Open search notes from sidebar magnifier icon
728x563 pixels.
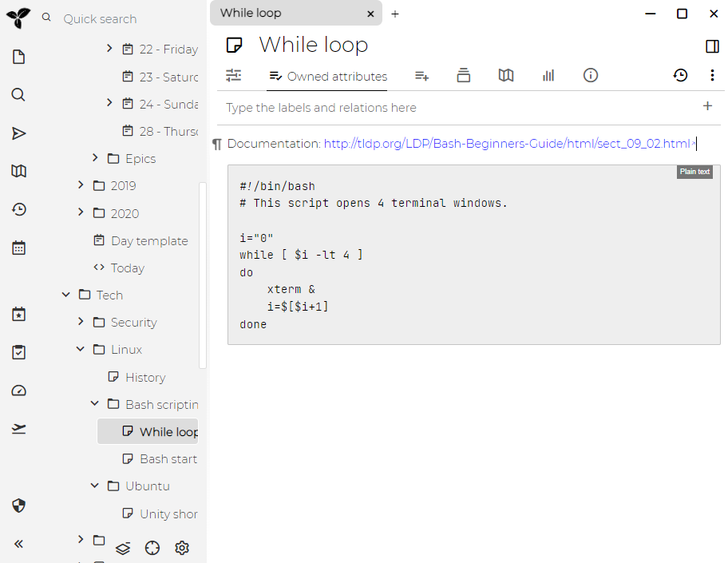pos(18,95)
